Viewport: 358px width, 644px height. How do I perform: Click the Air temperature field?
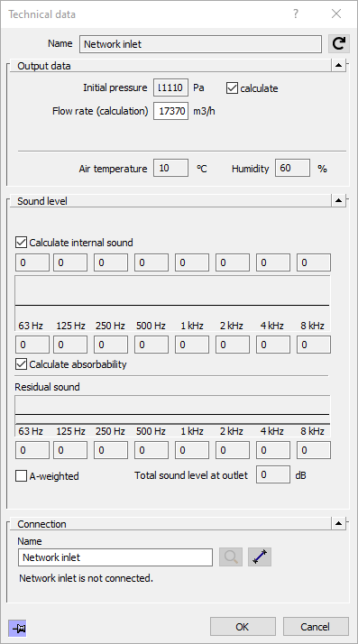[x=170, y=168]
